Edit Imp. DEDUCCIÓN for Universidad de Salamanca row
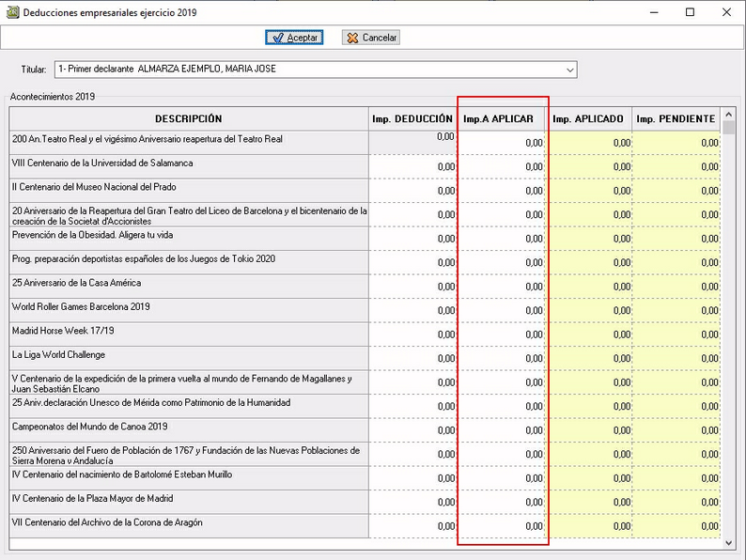The height and width of the screenshot is (560, 746). click(412, 166)
